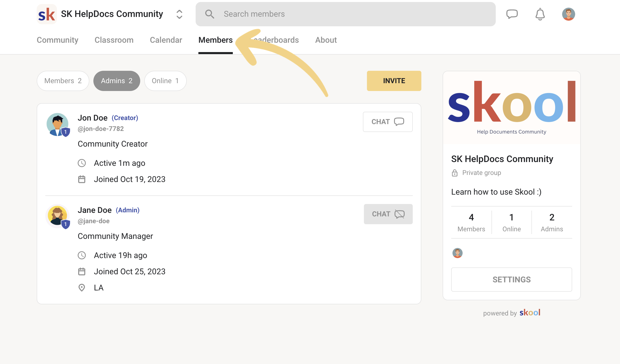Open the 1 Online stat
The image size is (620, 364).
(511, 222)
